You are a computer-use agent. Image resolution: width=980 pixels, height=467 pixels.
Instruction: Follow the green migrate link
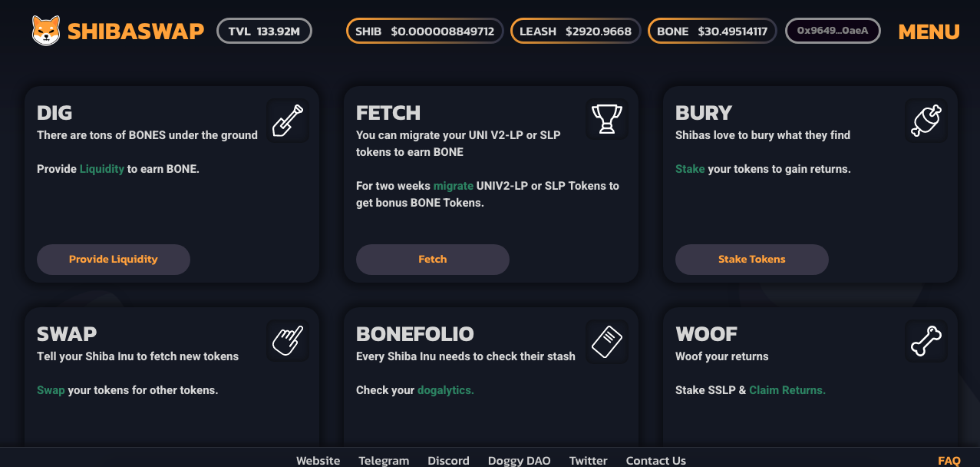pyautogui.click(x=454, y=186)
